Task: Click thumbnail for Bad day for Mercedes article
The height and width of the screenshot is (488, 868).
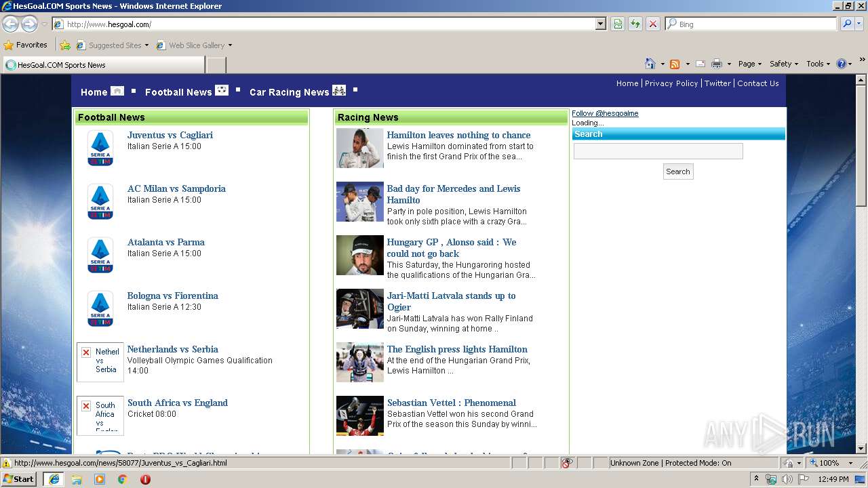Action: pos(360,202)
